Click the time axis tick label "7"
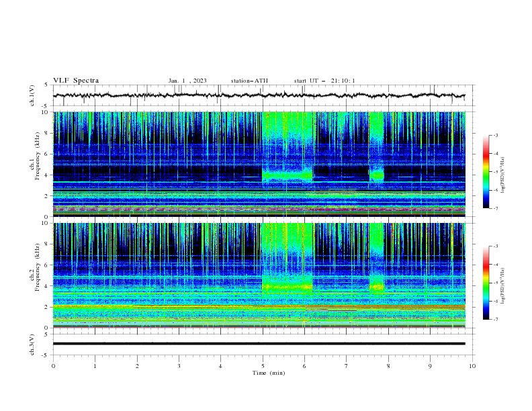The image size is (532, 411). [x=347, y=366]
